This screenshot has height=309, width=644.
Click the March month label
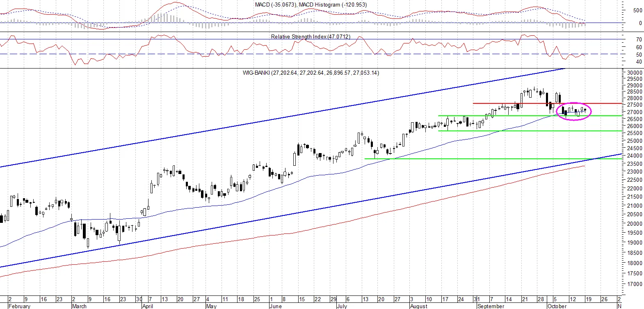point(79,306)
